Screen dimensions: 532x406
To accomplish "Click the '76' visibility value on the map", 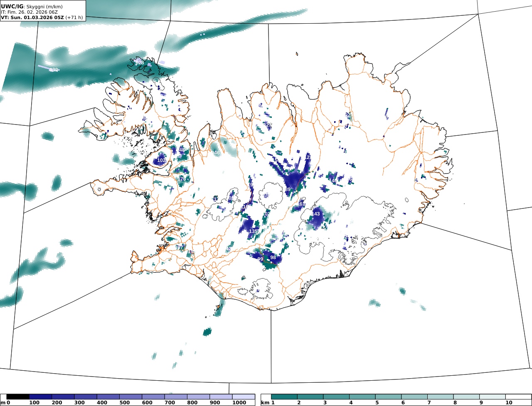I will [x=182, y=179].
